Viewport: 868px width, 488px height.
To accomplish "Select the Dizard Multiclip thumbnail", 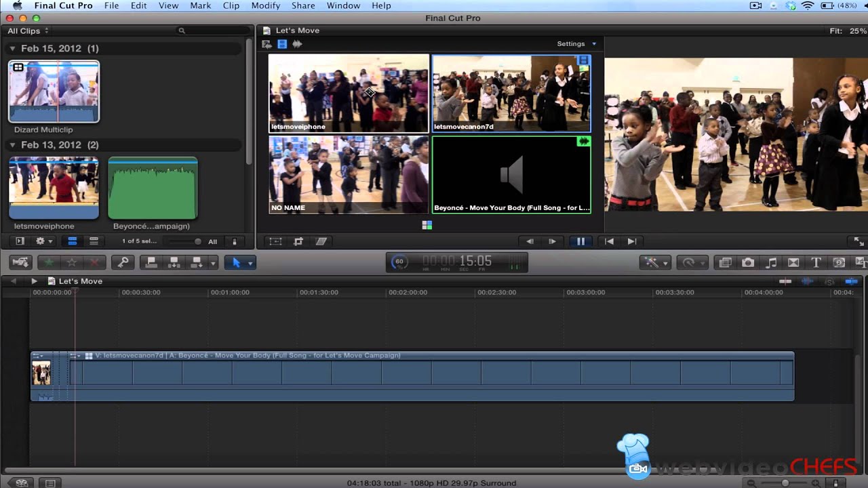I will [x=54, y=91].
